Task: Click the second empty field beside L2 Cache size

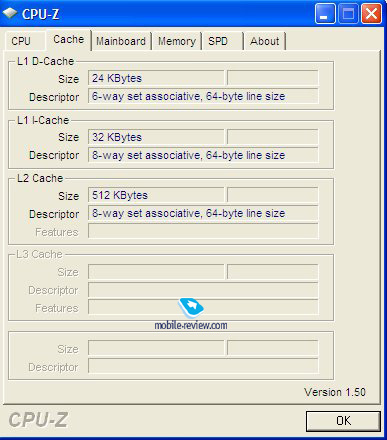Action: (273, 195)
